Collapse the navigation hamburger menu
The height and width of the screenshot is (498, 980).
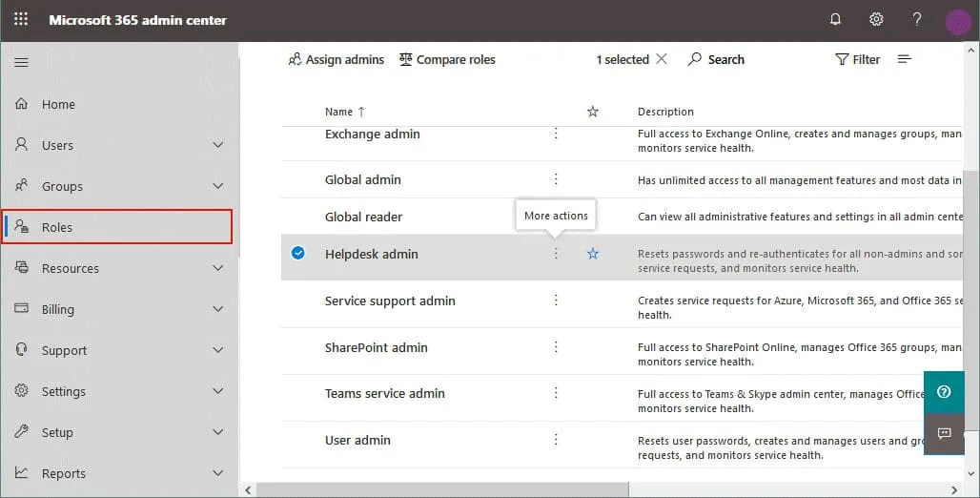pos(21,63)
